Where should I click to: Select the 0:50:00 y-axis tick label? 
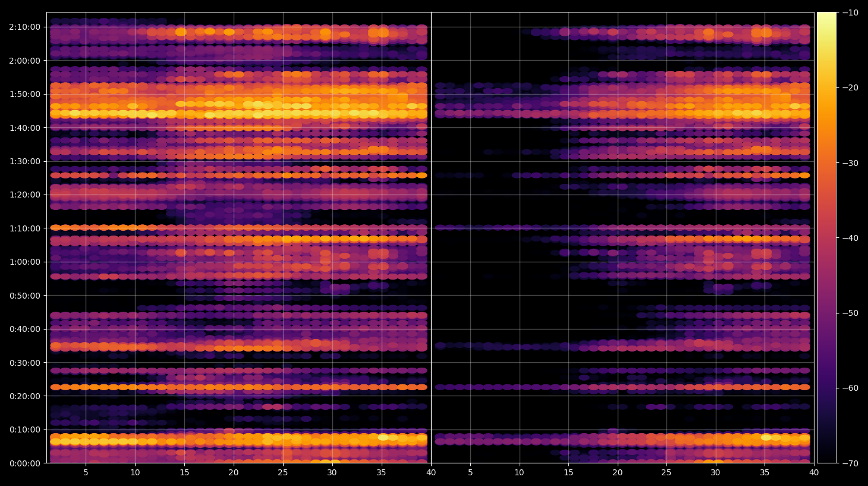point(25,296)
